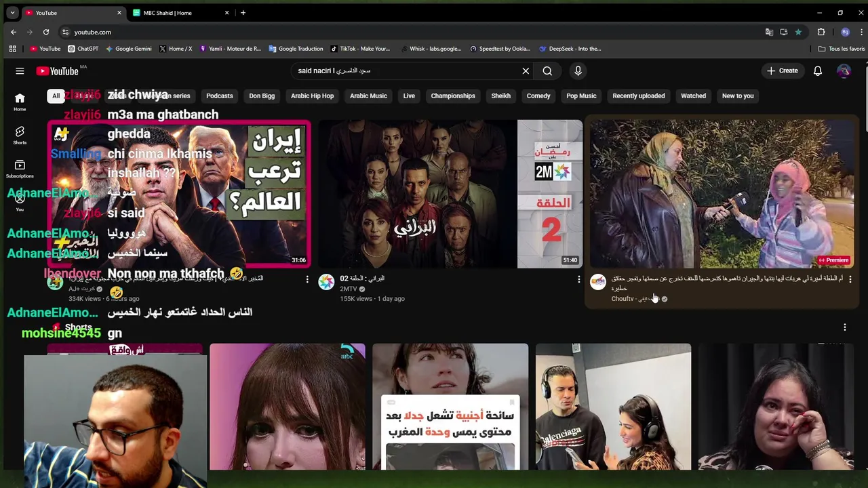
Task: Open the YouTube hamburger guide menu
Action: pos(20,70)
